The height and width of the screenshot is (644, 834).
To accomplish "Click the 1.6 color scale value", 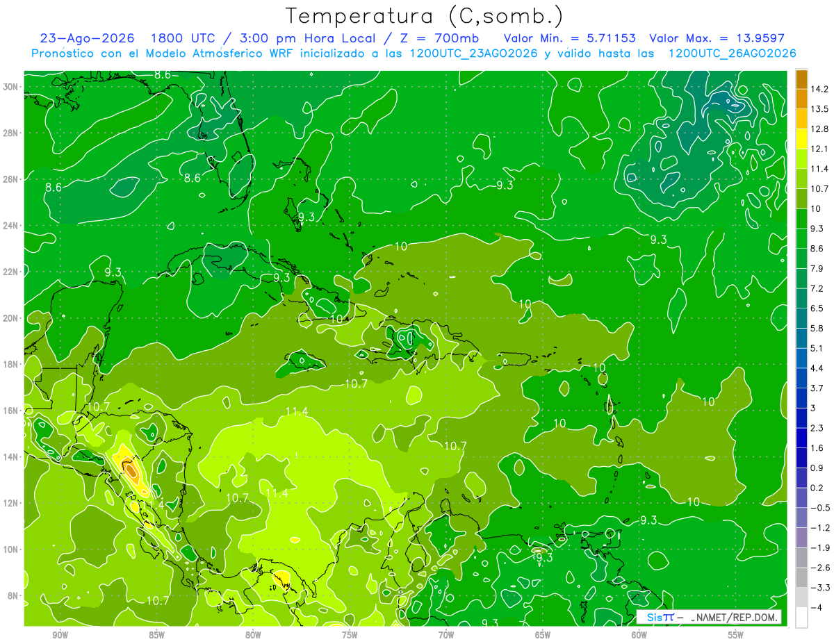I will point(817,448).
